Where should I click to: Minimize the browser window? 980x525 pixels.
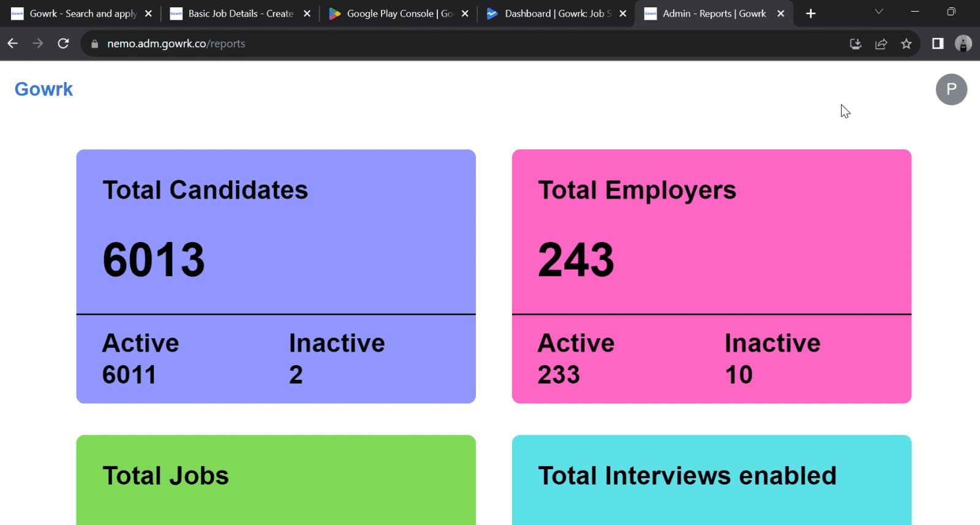(x=915, y=12)
